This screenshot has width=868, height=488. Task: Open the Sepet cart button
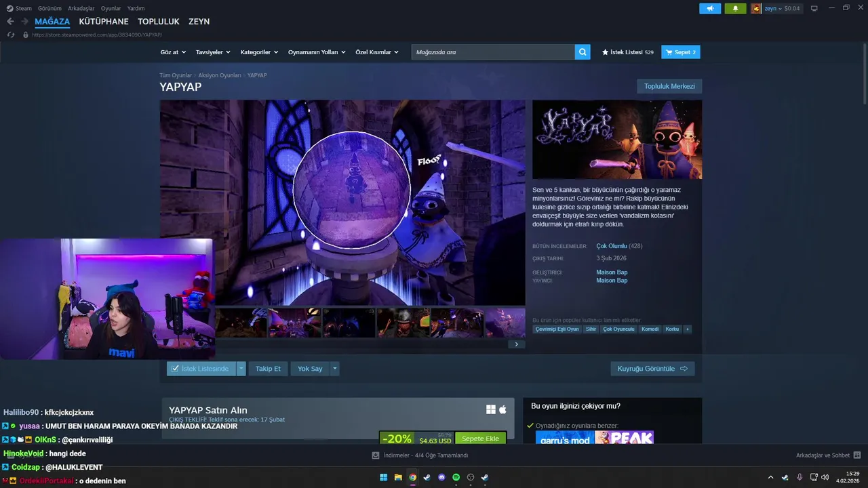pos(681,52)
